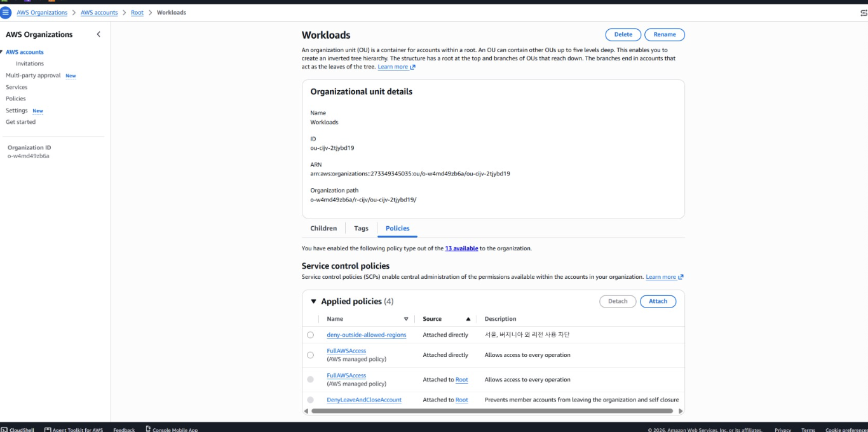Select the disabled radio for DenyLeaveAndCloseAccount

point(310,400)
